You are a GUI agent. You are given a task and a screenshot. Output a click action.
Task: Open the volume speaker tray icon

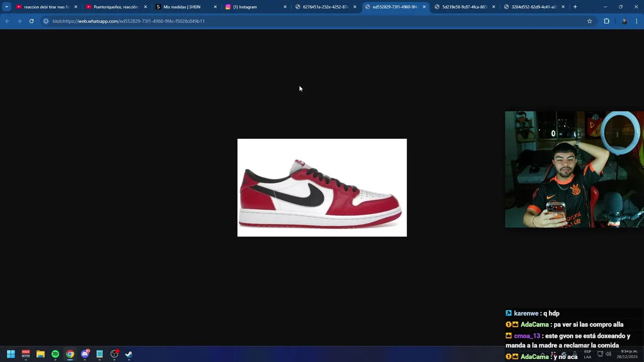[608, 354]
